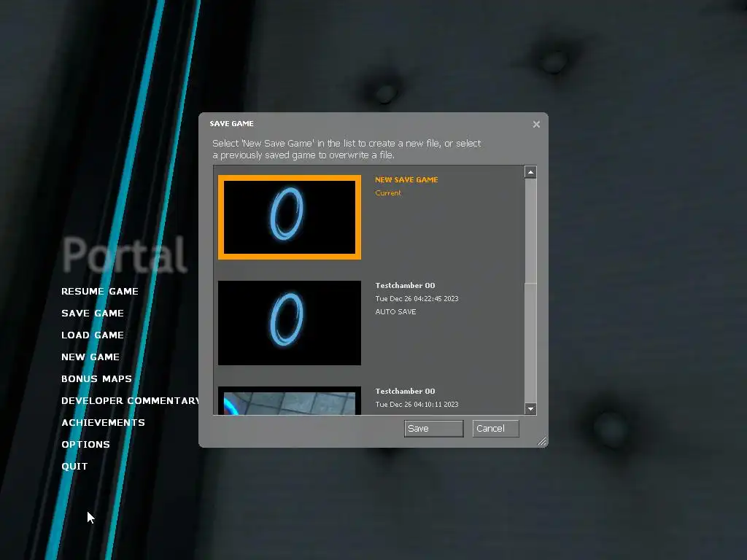Open Developer Commentary menu entry
Viewport: 747px width, 560px height.
[130, 400]
